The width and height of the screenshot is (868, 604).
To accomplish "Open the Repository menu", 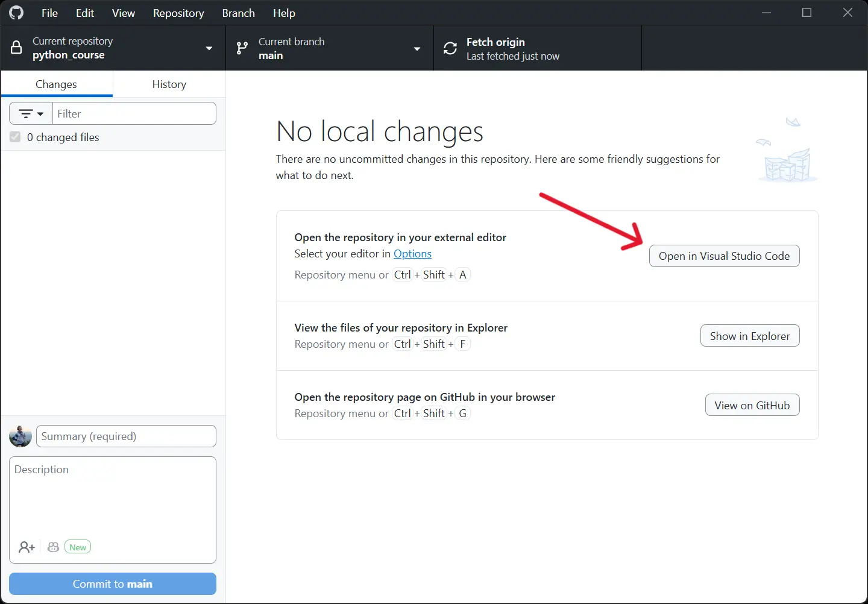I will (178, 13).
